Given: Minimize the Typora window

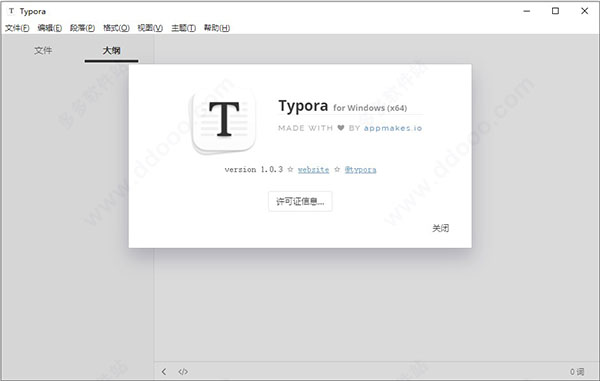Looking at the screenshot, I should (x=527, y=11).
